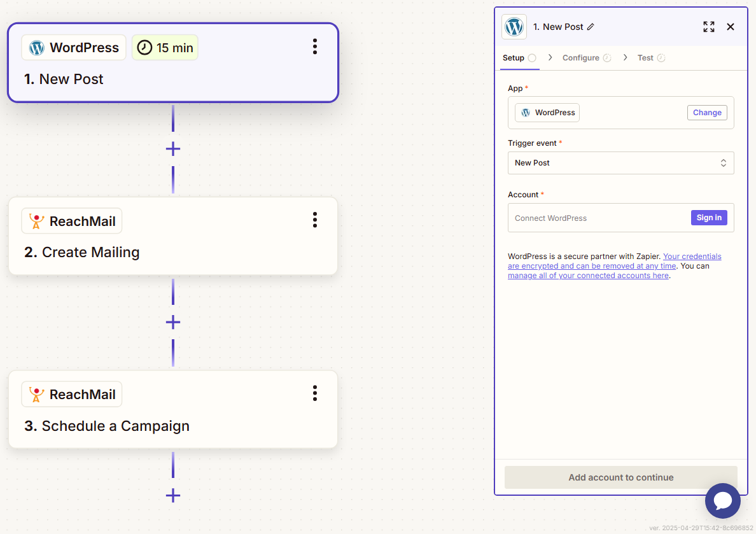Switch to the Configure tab
756x534 pixels.
pos(587,58)
